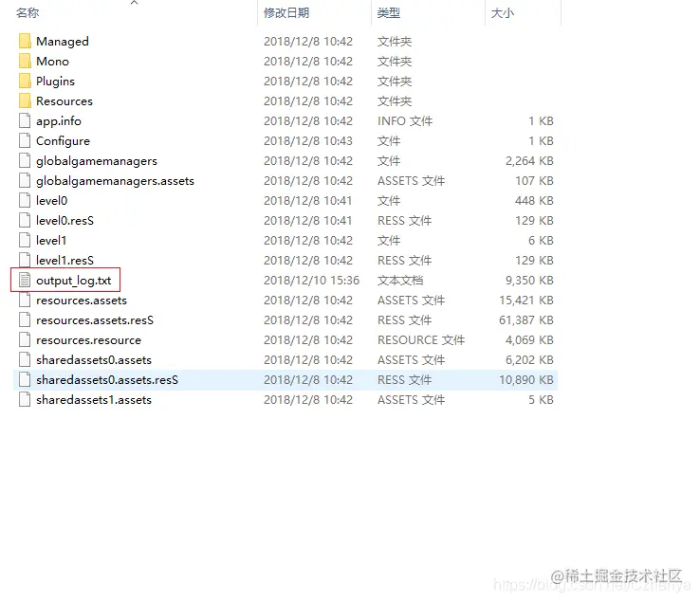Select the resources.assets.resS file name
Viewport: 700px width, 602px height.
[95, 320]
